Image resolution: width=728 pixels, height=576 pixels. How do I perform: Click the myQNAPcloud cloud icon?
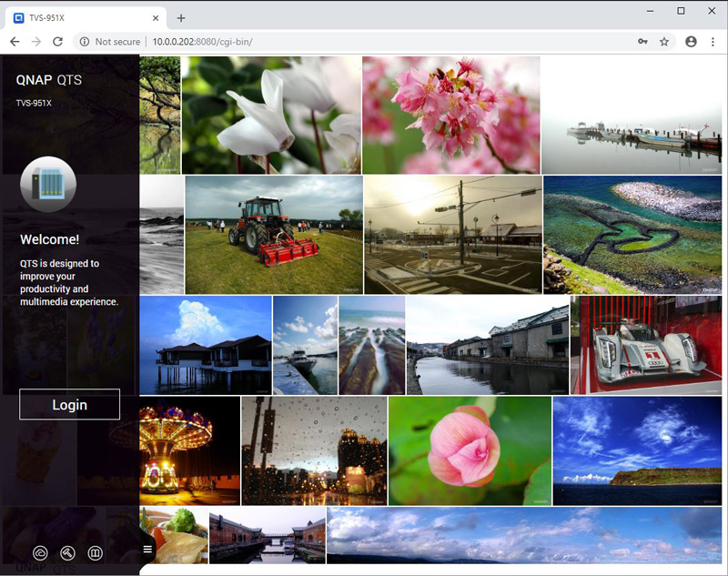pos(40,552)
